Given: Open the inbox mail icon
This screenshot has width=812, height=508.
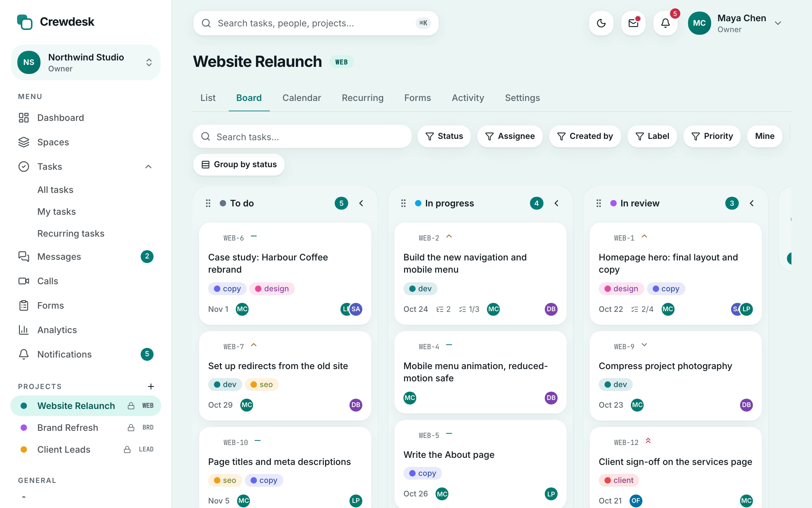Looking at the screenshot, I should click(633, 23).
